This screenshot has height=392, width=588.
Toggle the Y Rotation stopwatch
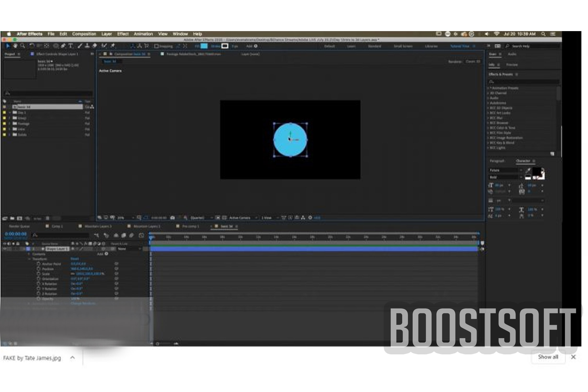[x=39, y=289]
